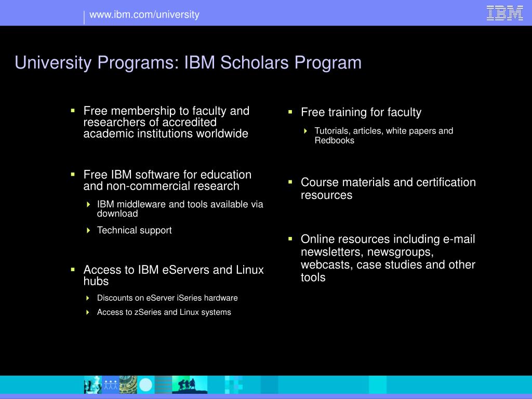532x399 pixels.
Task: Click the people figures tile in footer
Action: 111,385
